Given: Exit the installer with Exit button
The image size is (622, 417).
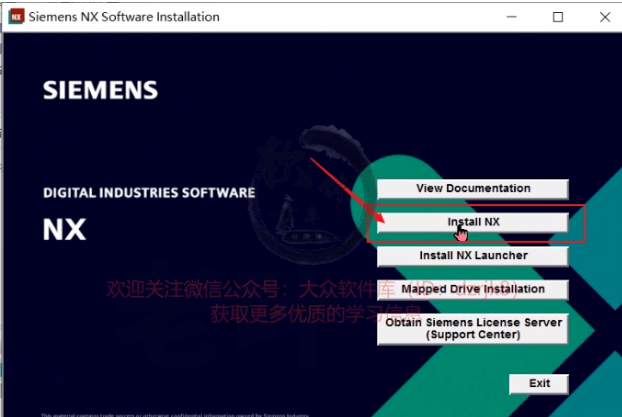Looking at the screenshot, I should (539, 384).
